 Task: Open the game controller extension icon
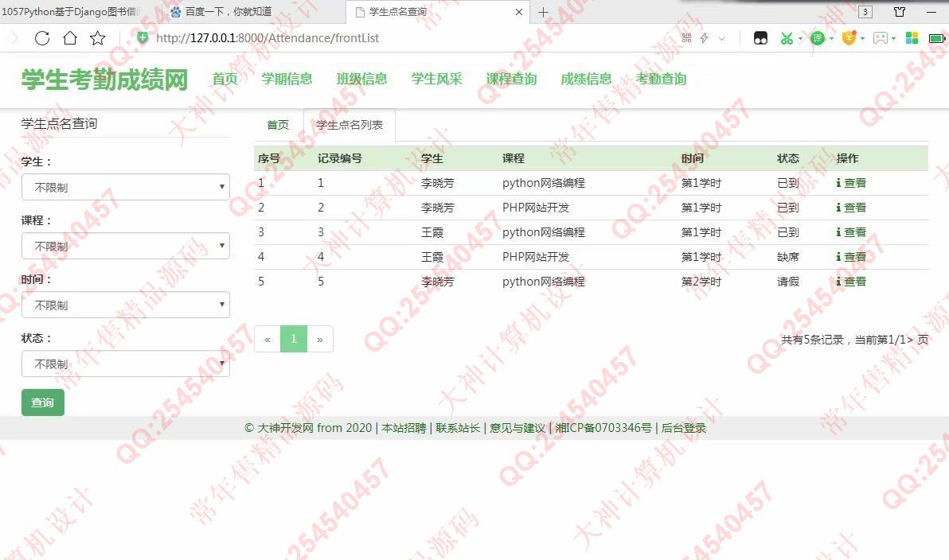pyautogui.click(x=881, y=38)
